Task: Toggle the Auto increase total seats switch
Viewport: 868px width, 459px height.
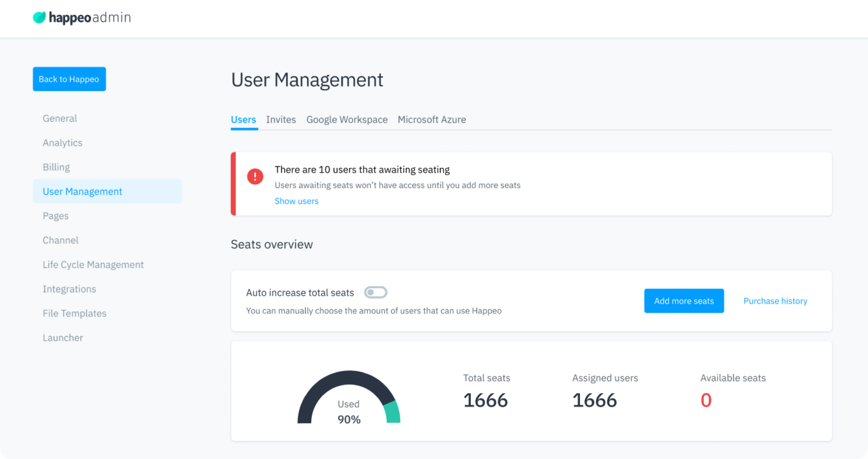Action: (376, 293)
